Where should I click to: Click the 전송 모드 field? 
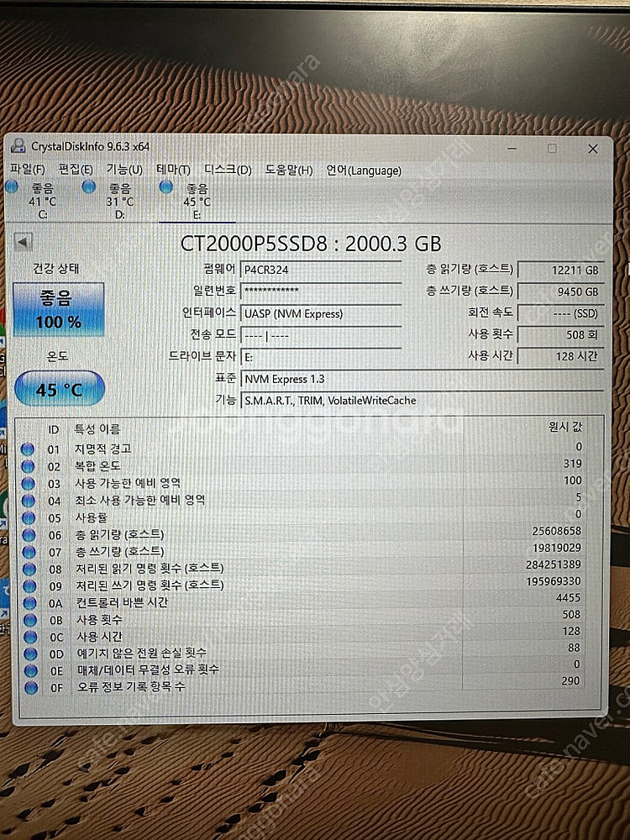click(x=321, y=336)
